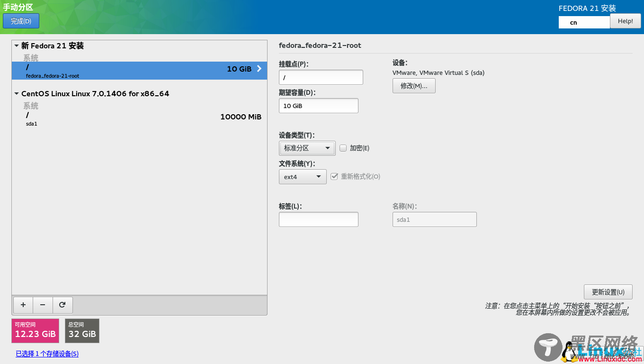Open the Help! button
Screen dimensions: 644x364
click(x=625, y=21)
